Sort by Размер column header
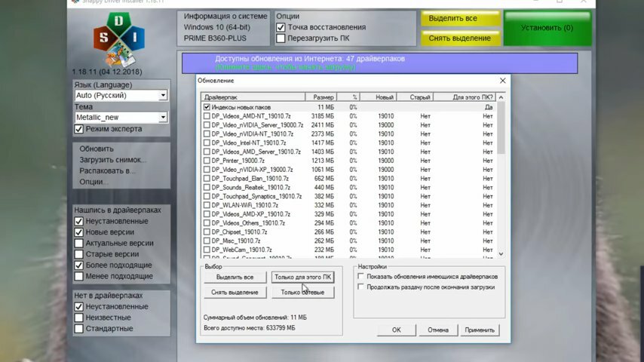The width and height of the screenshot is (644, 362). tap(321, 97)
